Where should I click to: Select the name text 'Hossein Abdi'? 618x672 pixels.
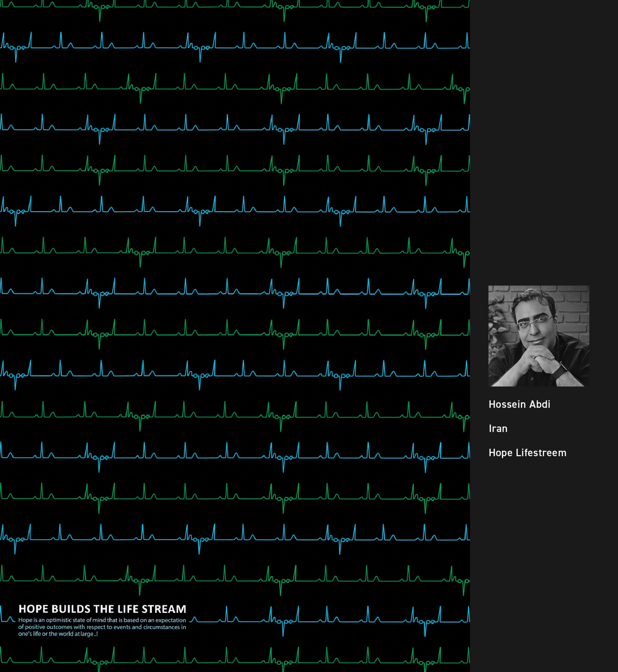[519, 404]
